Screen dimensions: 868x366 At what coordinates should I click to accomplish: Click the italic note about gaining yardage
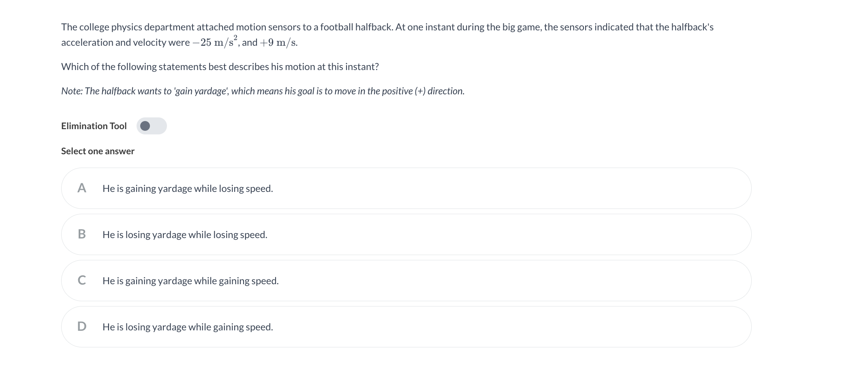[x=263, y=91]
